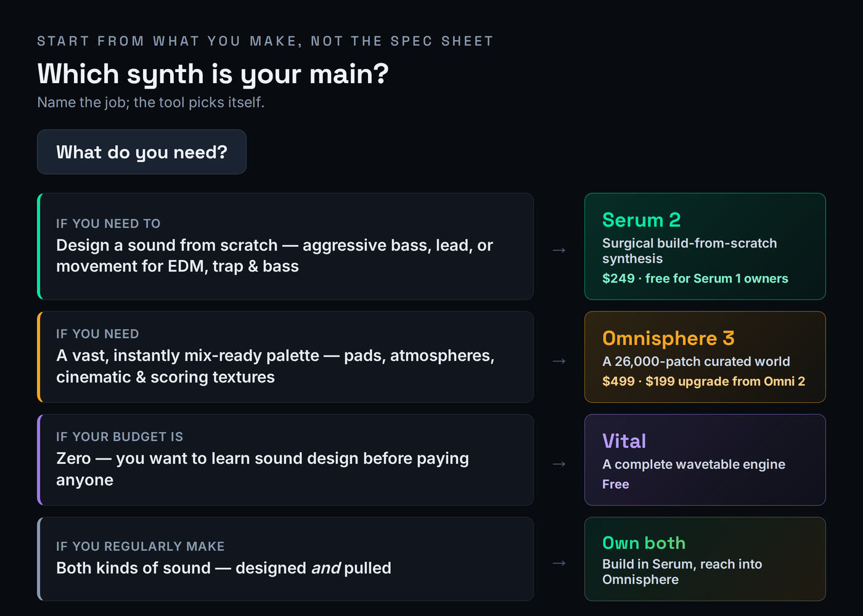
Task: Open the Omnisphere 3 recommendation card
Action: coord(705,357)
